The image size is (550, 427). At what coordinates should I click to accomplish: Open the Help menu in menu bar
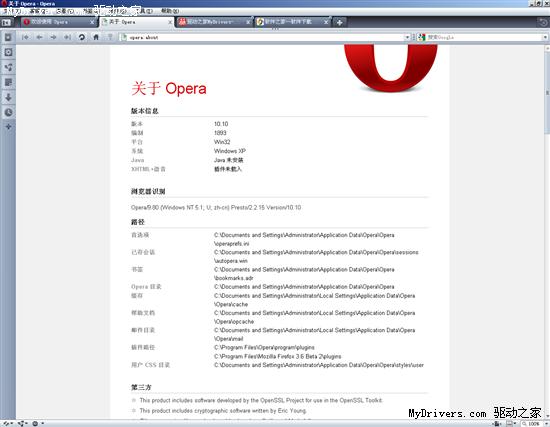(x=170, y=11)
